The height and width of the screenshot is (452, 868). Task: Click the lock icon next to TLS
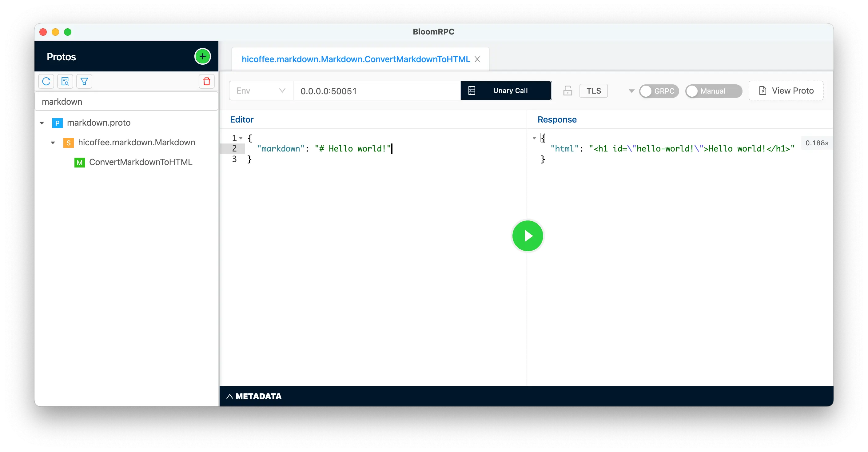click(567, 91)
